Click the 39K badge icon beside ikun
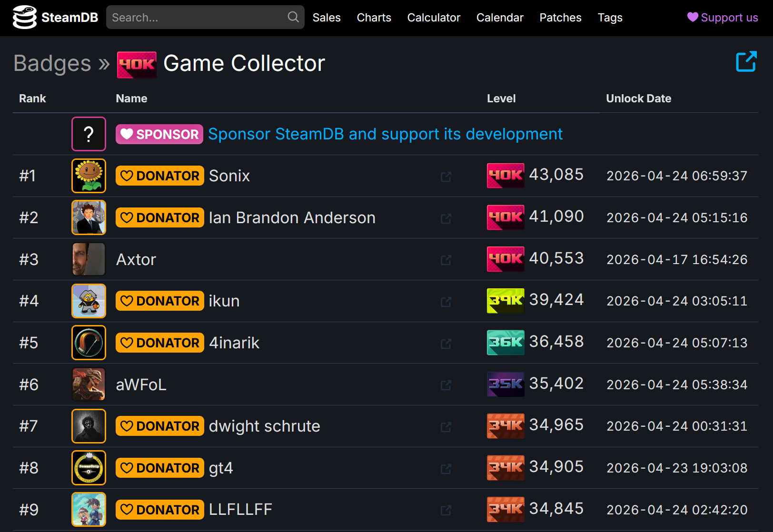 (x=505, y=301)
